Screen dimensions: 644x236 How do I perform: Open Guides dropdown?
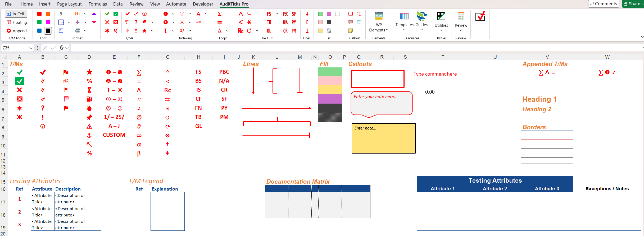click(x=421, y=22)
